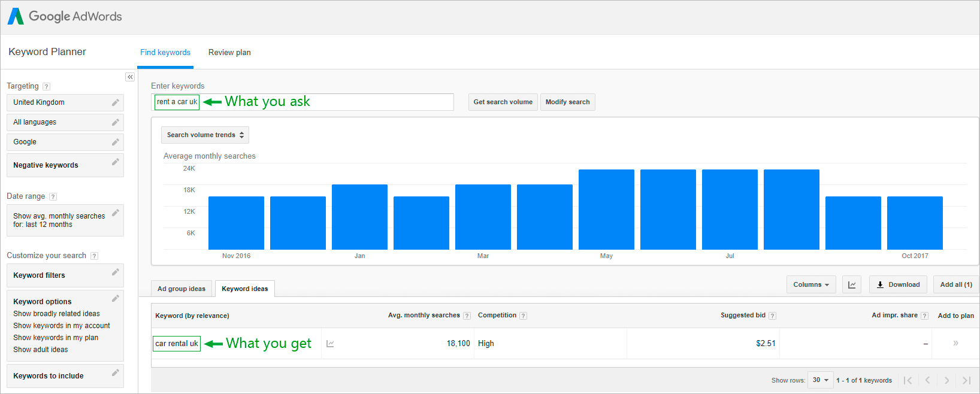Open the Columns dropdown
The image size is (980, 394).
point(810,284)
